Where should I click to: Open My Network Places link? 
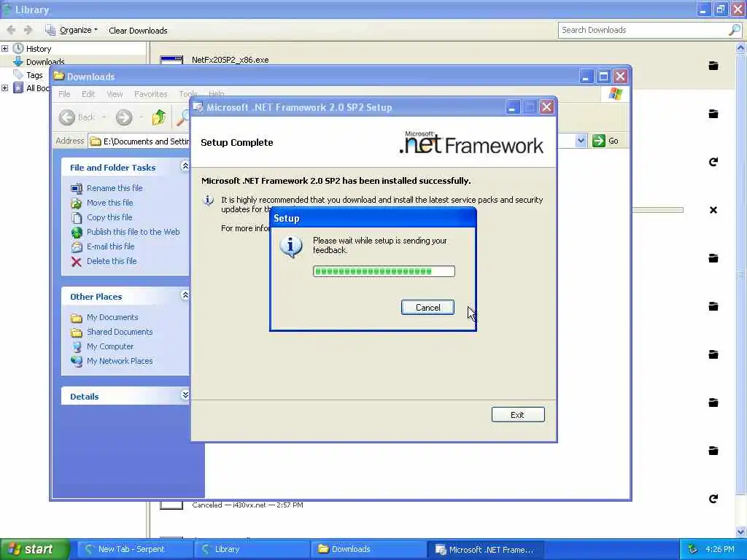(120, 362)
